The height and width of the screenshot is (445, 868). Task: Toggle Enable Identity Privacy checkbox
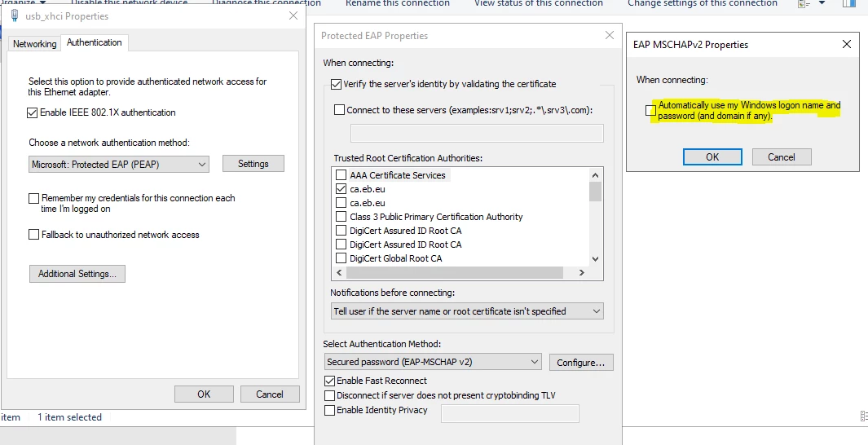tap(329, 410)
